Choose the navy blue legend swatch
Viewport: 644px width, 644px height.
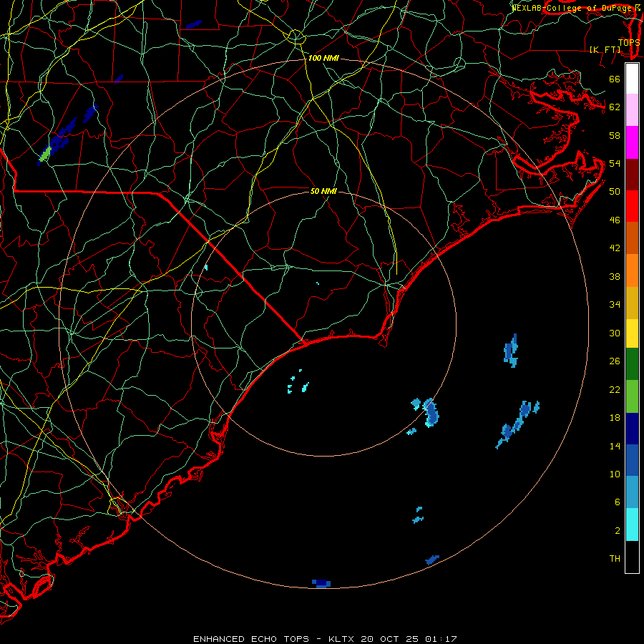pyautogui.click(x=632, y=429)
